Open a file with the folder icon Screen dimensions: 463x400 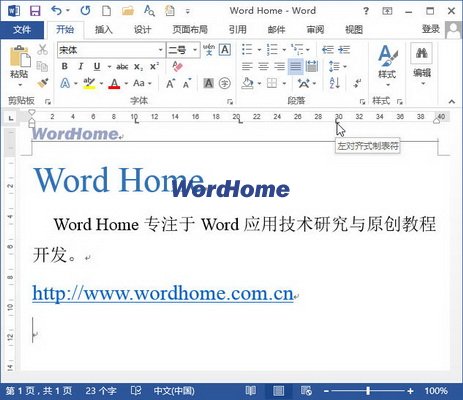click(128, 11)
